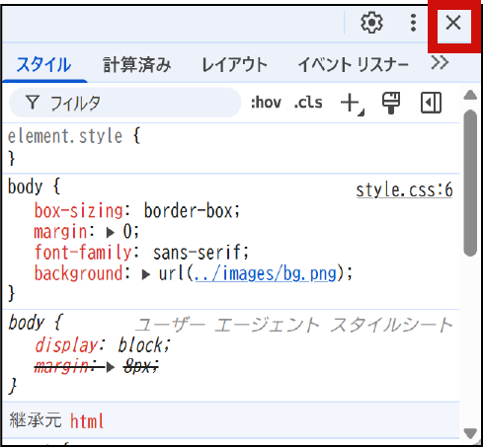Screen dimensions: 483x448
Task: Open style.css:6 source link
Action: pyautogui.click(x=404, y=189)
